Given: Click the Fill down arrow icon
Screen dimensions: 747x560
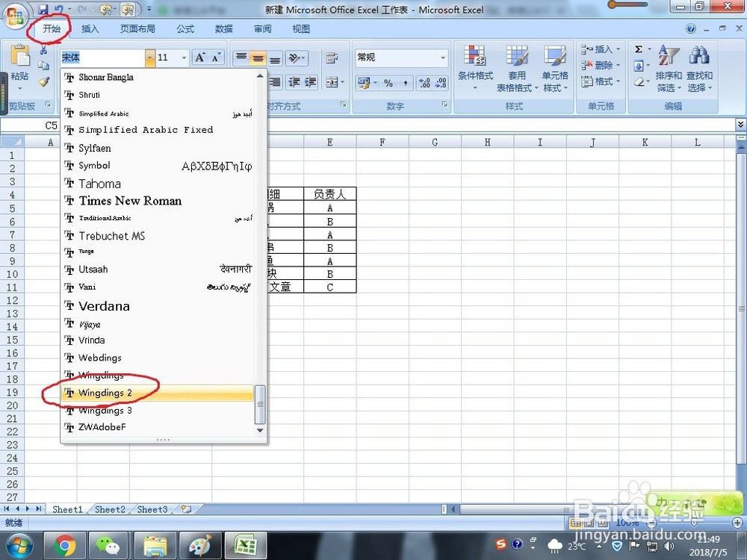Looking at the screenshot, I should click(639, 65).
